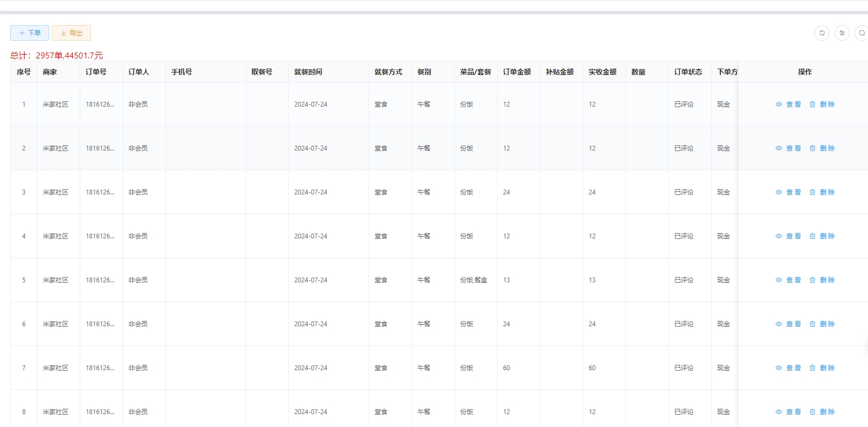Remove row 5 using 删除

(822, 280)
